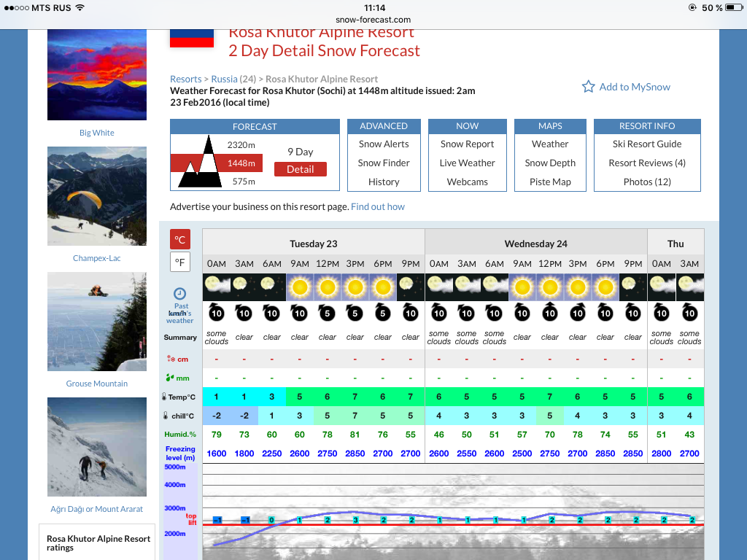Click the Add to MySnow star icon
Screen dimensions: 747x560
tap(589, 87)
